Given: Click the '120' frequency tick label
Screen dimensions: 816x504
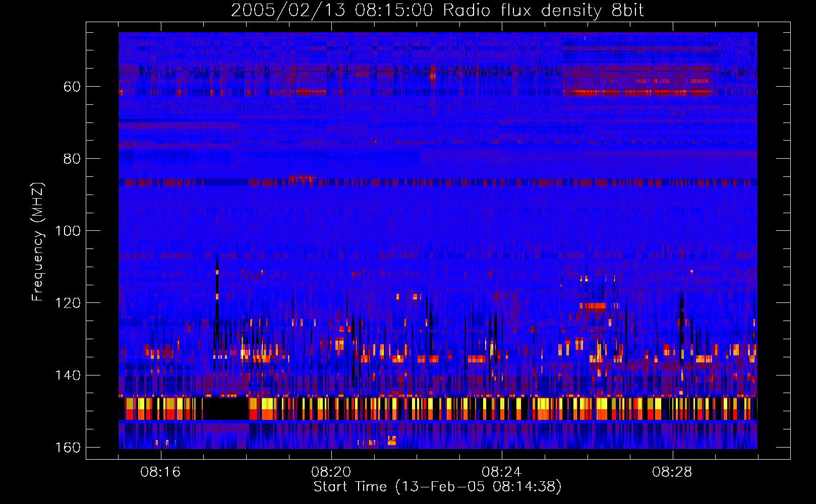Looking at the screenshot, I should pos(68,303).
